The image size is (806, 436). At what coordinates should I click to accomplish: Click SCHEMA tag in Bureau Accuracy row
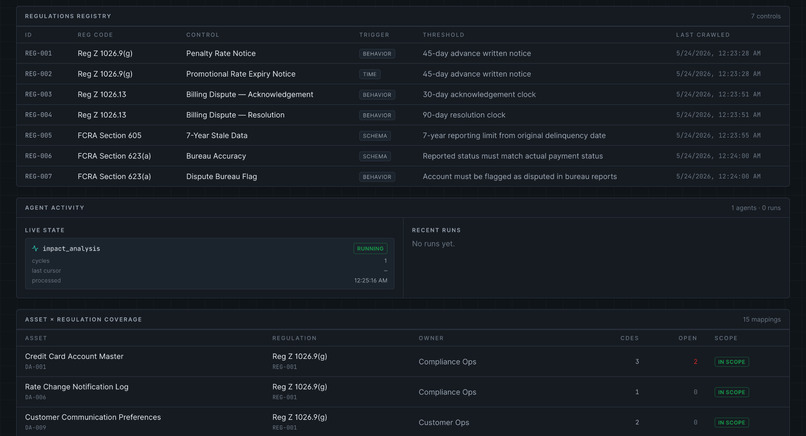tap(375, 156)
